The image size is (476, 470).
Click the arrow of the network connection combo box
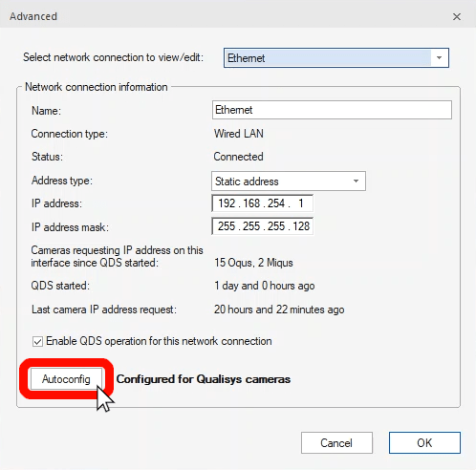(x=439, y=58)
